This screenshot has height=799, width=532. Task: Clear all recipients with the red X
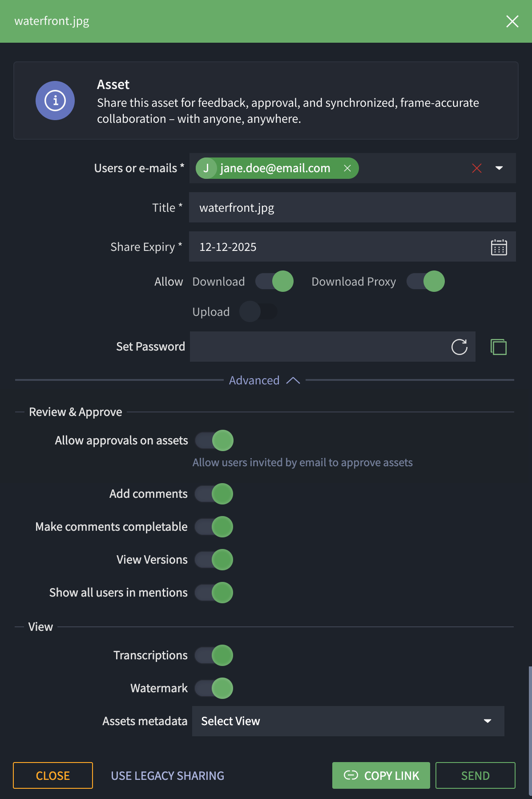[x=477, y=168]
